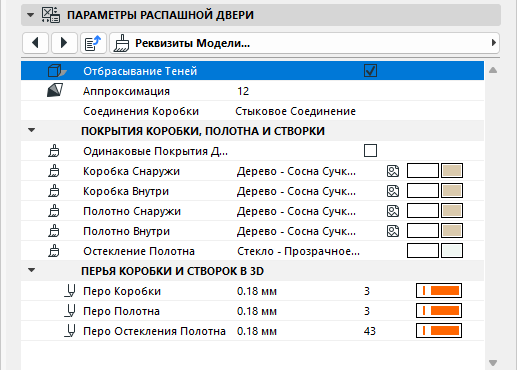Click white hatch preview of Коробка Внутри
This screenshot has width=517, height=370.
coord(423,191)
